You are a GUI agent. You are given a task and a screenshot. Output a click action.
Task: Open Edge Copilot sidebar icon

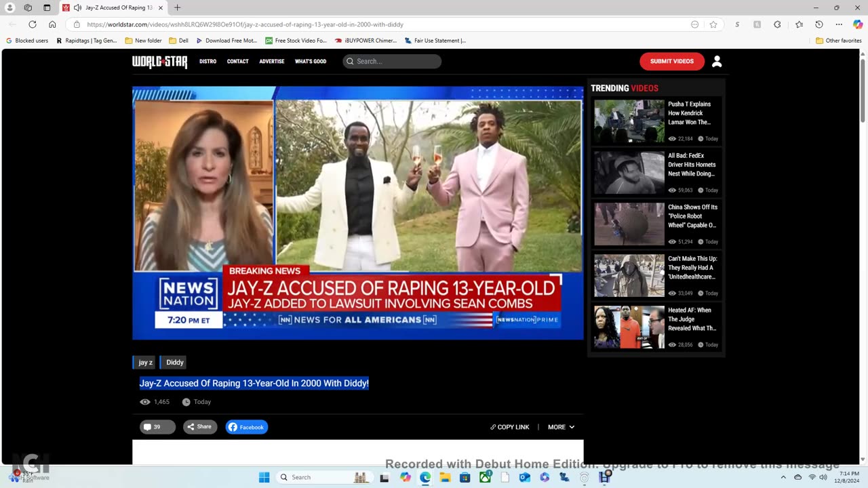click(x=858, y=24)
